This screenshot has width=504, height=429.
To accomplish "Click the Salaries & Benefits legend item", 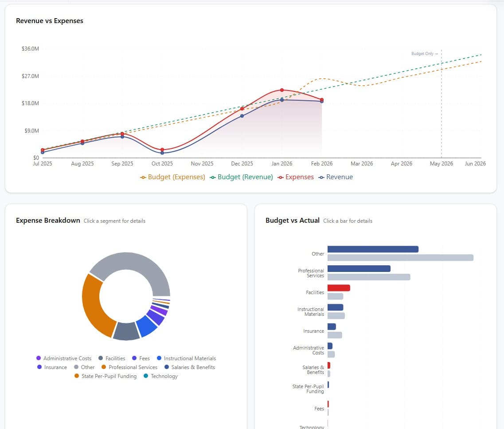I will 190,367.
